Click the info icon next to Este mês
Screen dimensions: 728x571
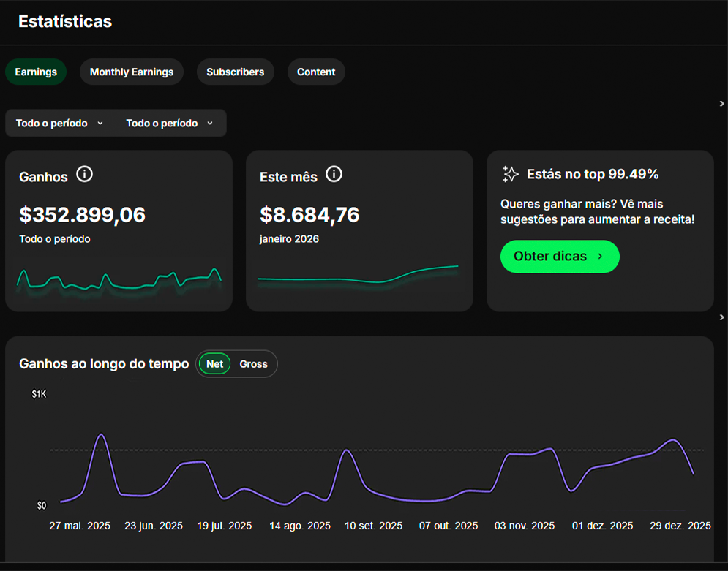click(x=334, y=175)
